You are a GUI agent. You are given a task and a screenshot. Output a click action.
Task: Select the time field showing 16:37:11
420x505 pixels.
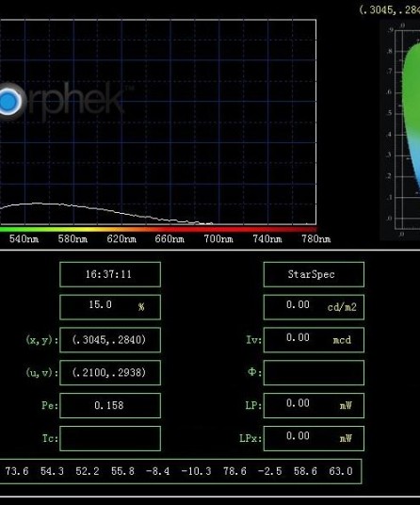coord(110,274)
